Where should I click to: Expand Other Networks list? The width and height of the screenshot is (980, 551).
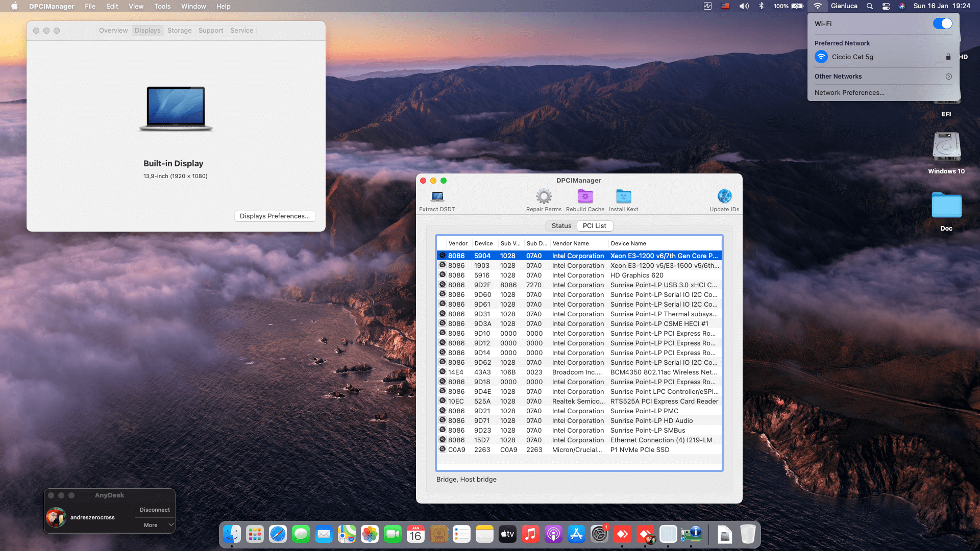coord(948,77)
